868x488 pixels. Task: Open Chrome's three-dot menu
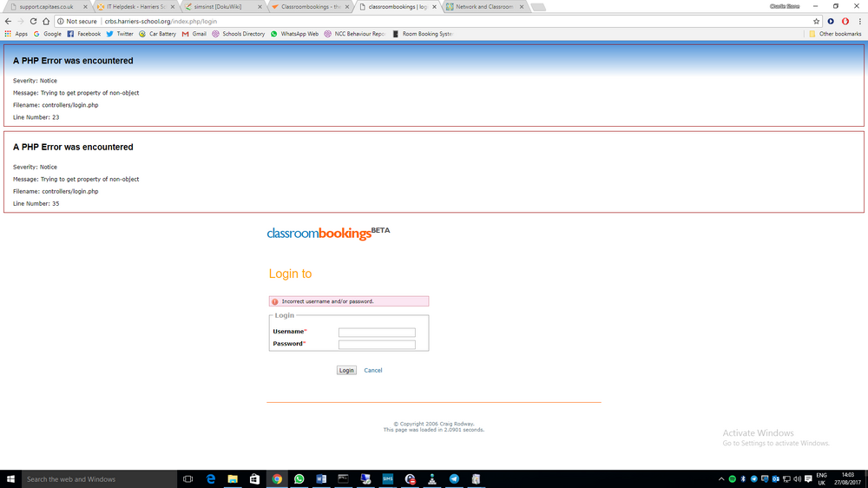[859, 21]
